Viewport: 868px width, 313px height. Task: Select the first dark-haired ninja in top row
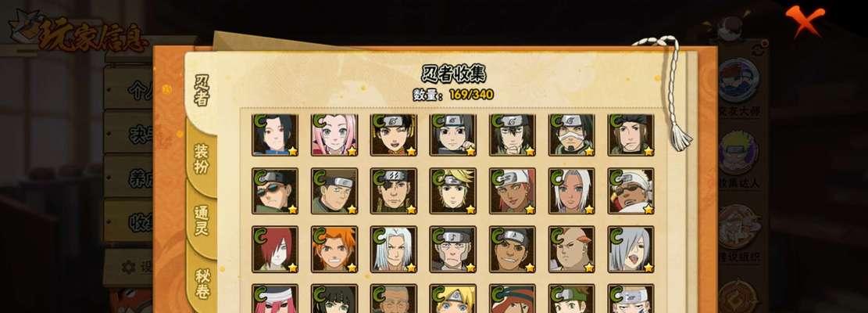point(275,135)
